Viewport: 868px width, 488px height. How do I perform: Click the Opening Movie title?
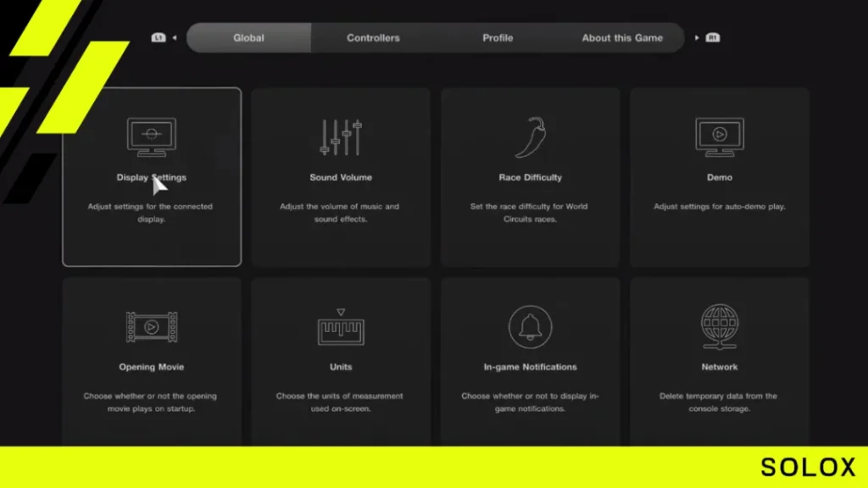click(x=151, y=367)
